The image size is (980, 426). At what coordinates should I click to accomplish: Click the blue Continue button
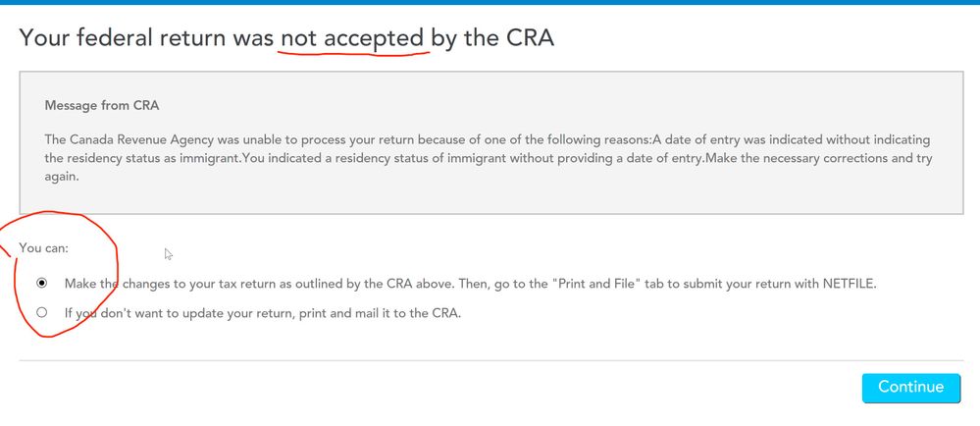[x=911, y=387]
